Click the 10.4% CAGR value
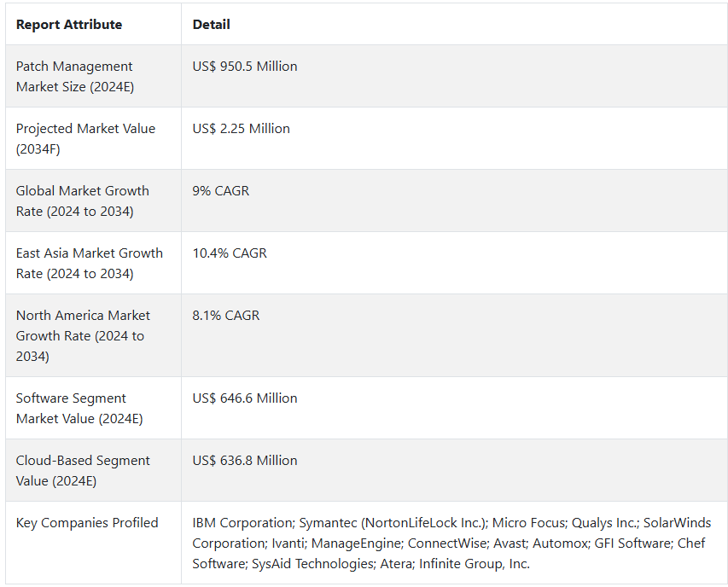This screenshot has width=728, height=587. (230, 253)
